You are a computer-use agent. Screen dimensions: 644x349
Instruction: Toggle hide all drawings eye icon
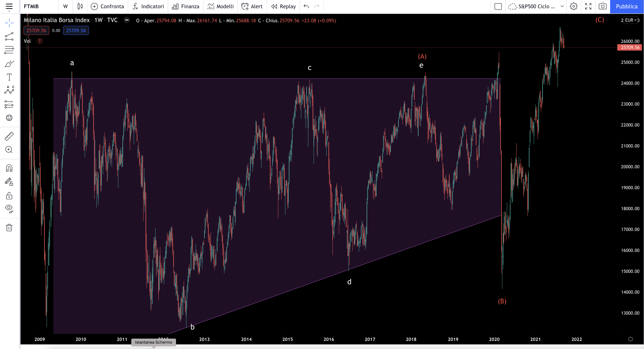(x=9, y=209)
